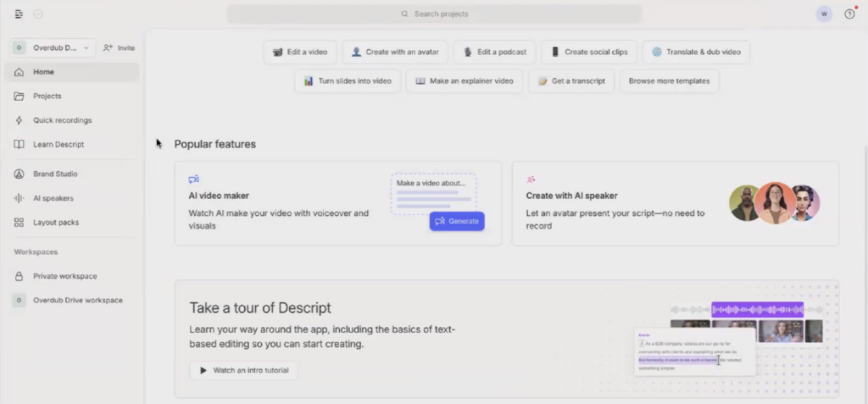Click the Edit a podcast button
Viewport: 868px width, 404px height.
coord(494,52)
